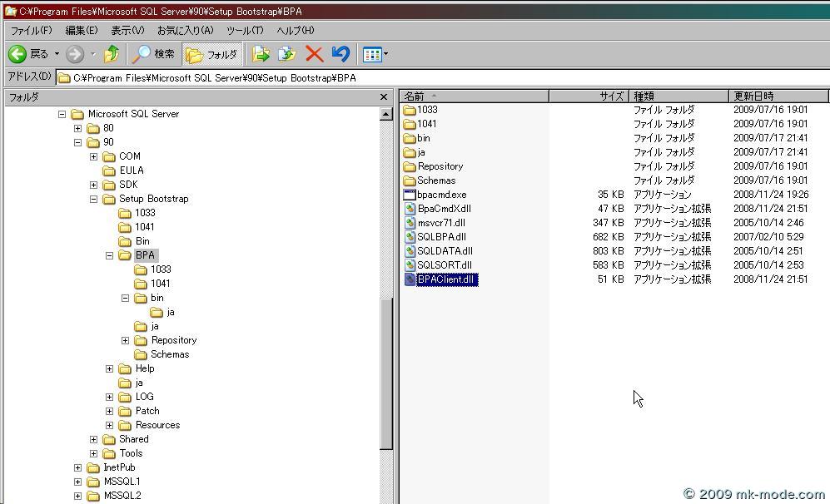Close the folder tree pane

[x=384, y=96]
